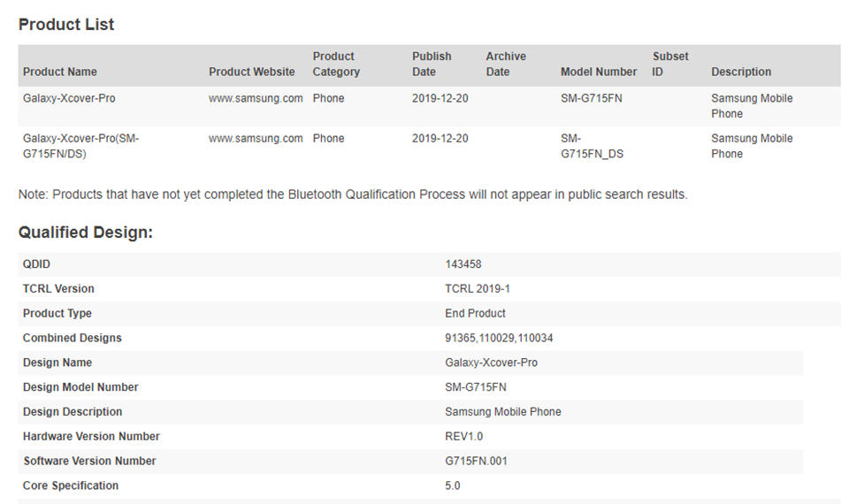Open www.samsung.com link for Galaxy-Xcover-Pro
Viewport: 849px width, 504px height.
pyautogui.click(x=256, y=98)
